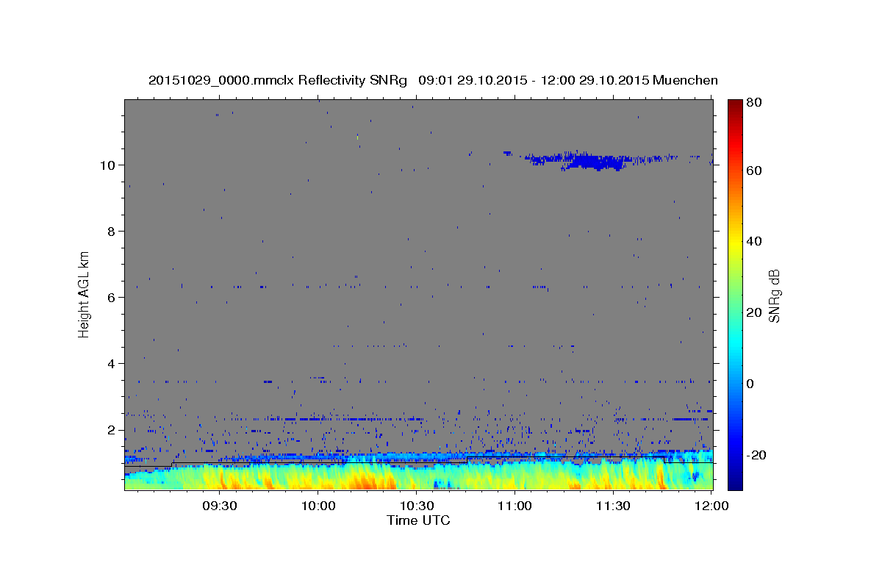Click the dark red top of colorbar
The width and height of the screenshot is (882, 588).
735,104
